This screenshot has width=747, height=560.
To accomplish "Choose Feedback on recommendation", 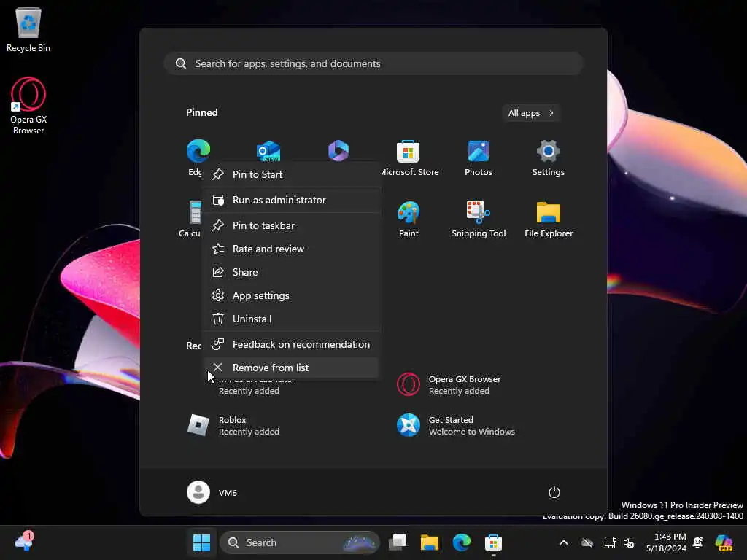I will tap(292, 344).
